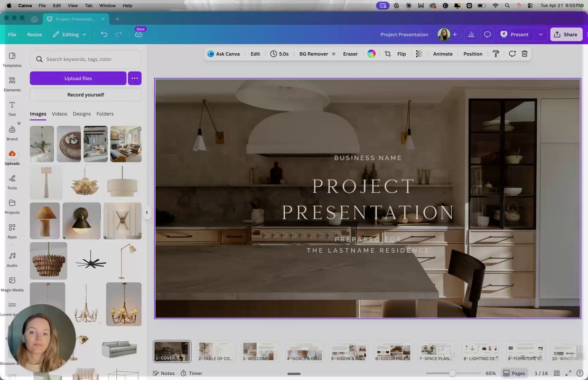Click Flip in the toolbar
The height and width of the screenshot is (380, 588).
coord(402,54)
